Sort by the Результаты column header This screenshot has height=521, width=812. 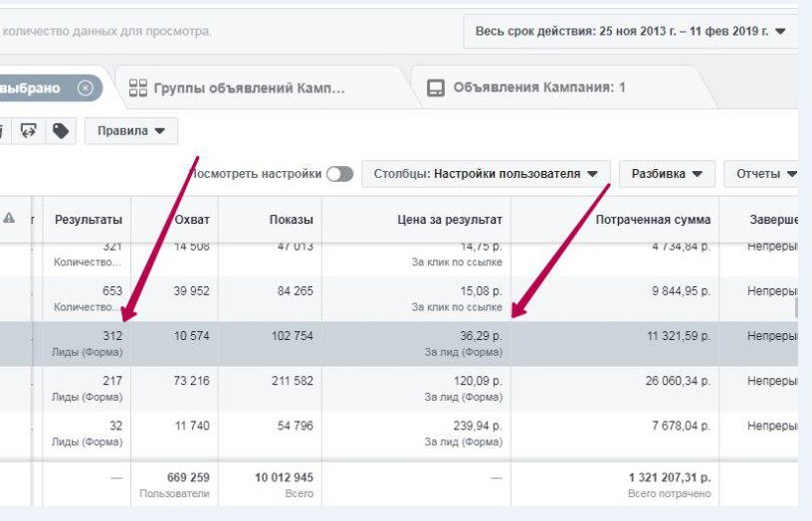click(88, 220)
